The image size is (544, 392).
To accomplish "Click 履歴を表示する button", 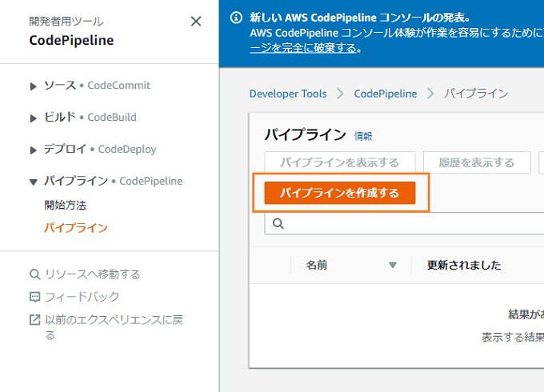I will click(x=477, y=162).
